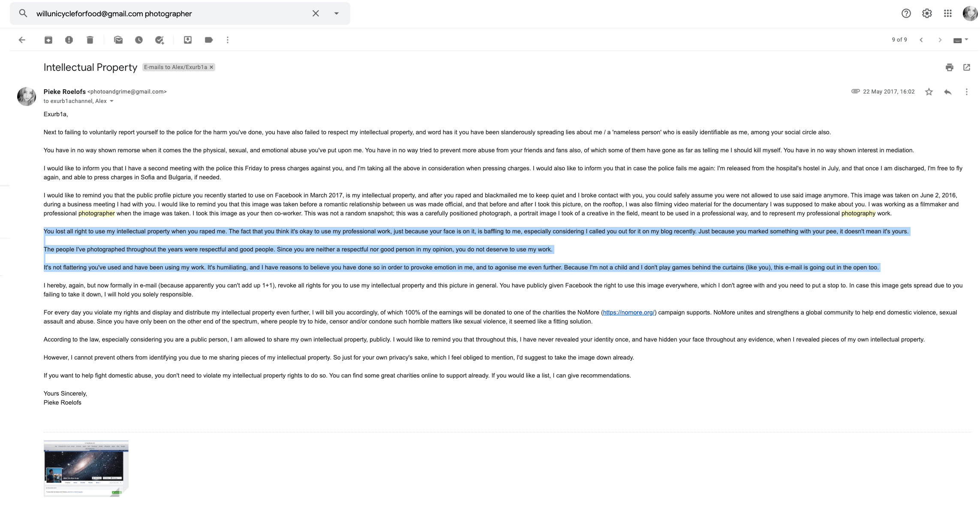Screen dimensions: 980x520
Task: Open the Google apps grid
Action: 947,13
